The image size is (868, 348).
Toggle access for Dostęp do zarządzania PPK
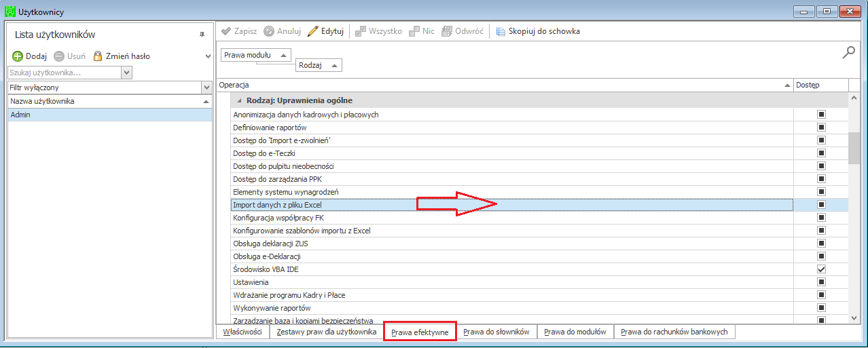821,179
